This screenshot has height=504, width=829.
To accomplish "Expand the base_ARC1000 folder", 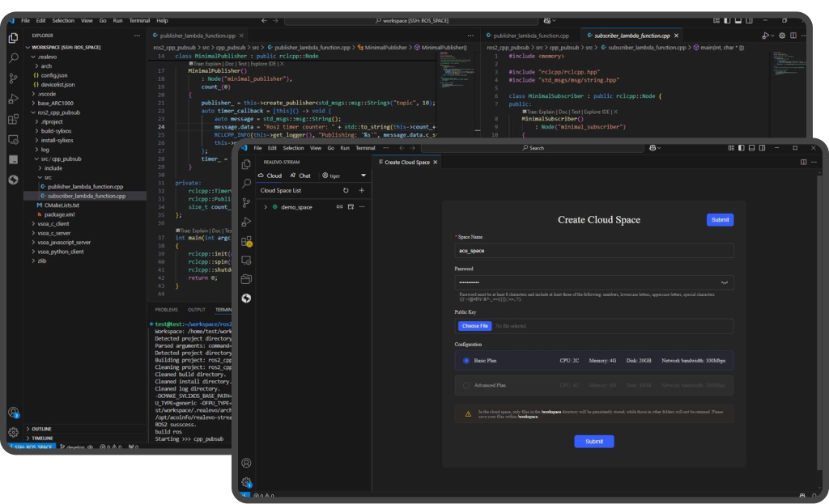I will [x=55, y=103].
